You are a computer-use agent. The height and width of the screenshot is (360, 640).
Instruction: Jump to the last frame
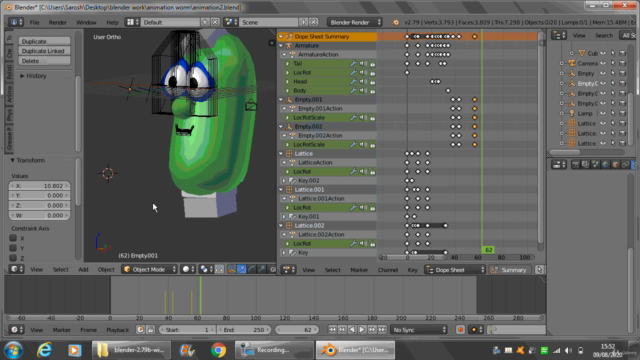coord(382,330)
